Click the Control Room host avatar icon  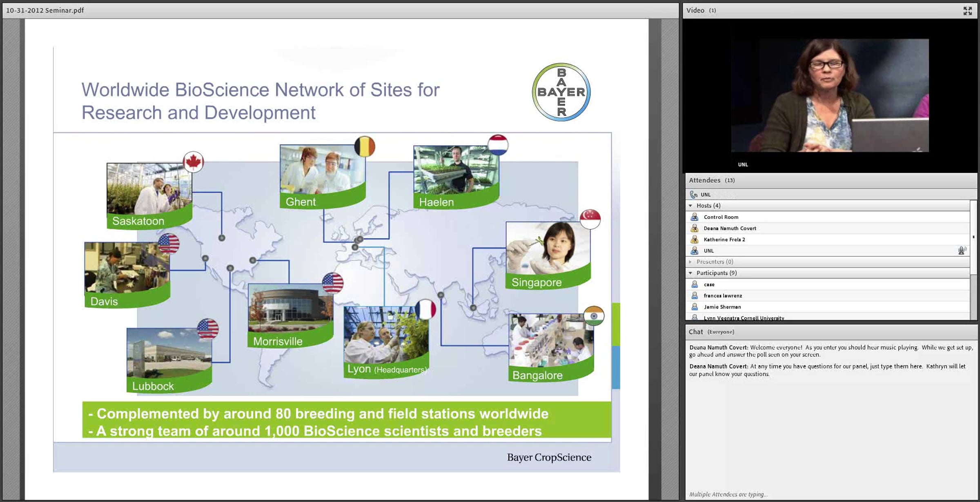pos(694,217)
